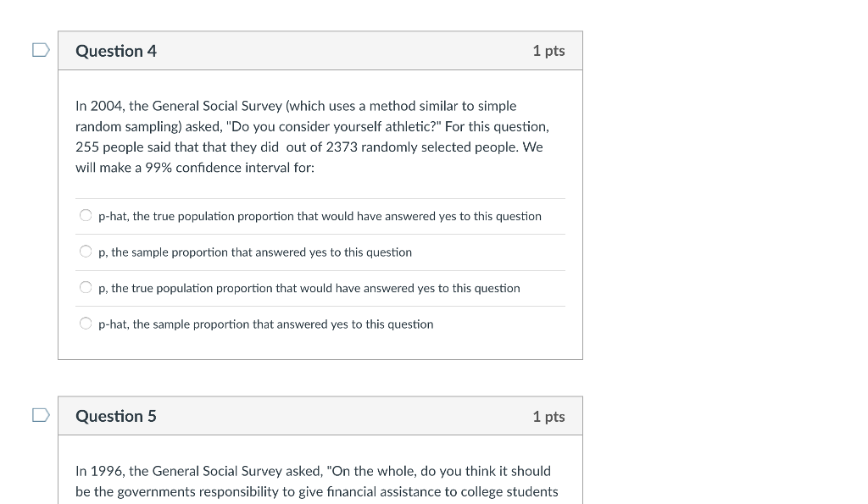Image resolution: width=868 pixels, height=504 pixels.
Task: Click the first answer's text label
Action: [320, 216]
